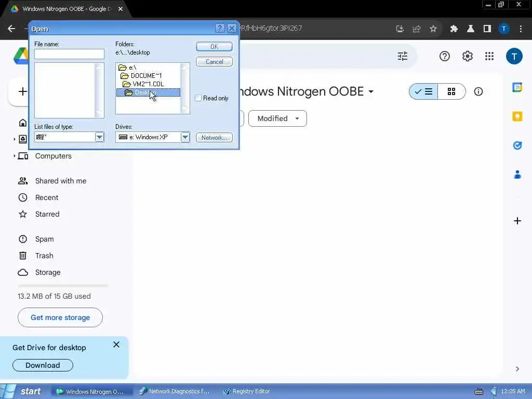The width and height of the screenshot is (532, 399).
Task: Expand the Computers tree arrow
Action: tap(14, 156)
